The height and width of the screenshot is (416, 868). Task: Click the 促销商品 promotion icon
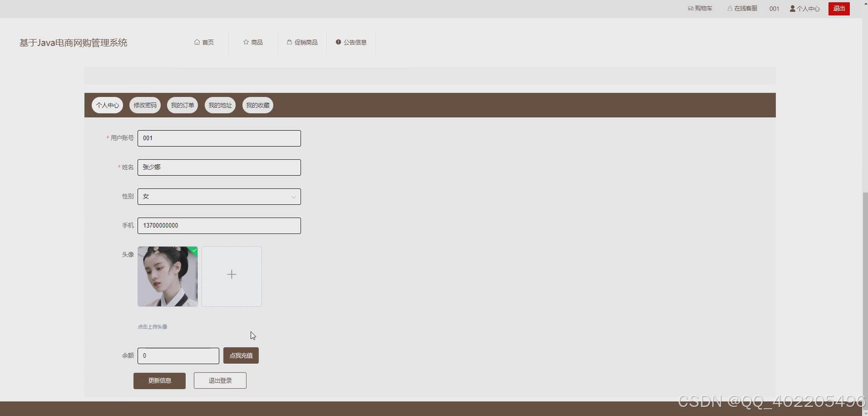(289, 42)
